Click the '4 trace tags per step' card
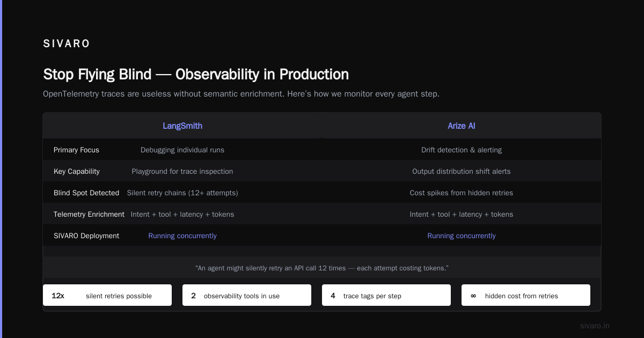The height and width of the screenshot is (338, 644). point(386,295)
